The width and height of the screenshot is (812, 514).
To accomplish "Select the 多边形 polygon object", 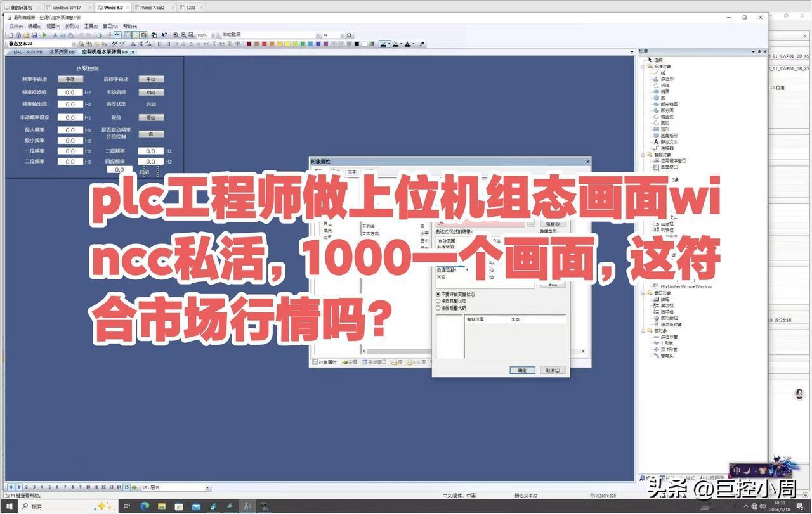I will 665,79.
